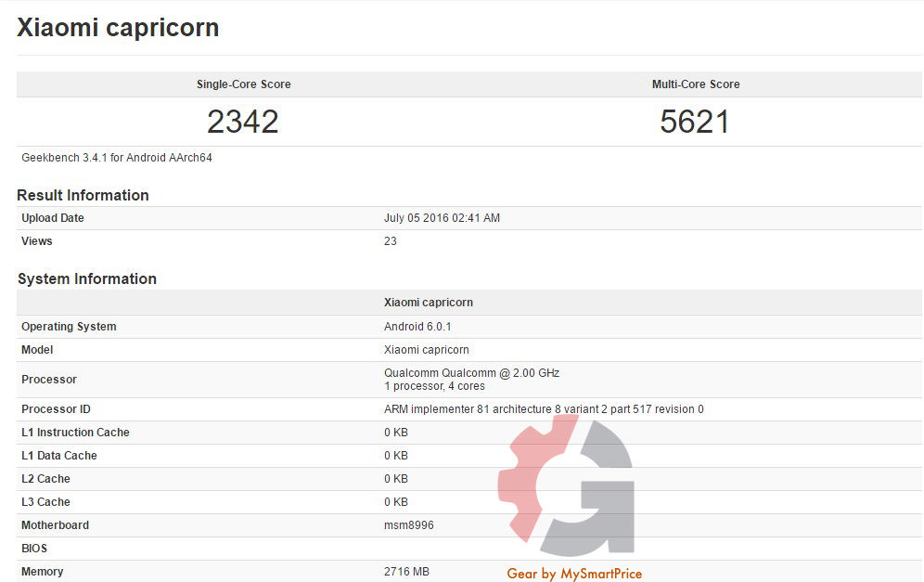The image size is (924, 582).
Task: Click the Result Information section heading
Action: (x=83, y=195)
